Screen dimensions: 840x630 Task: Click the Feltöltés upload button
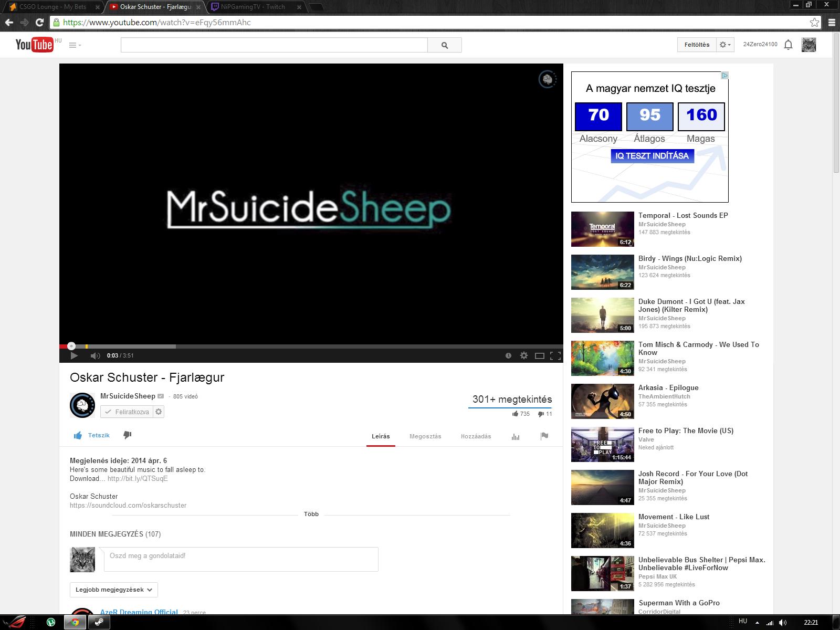coord(697,45)
